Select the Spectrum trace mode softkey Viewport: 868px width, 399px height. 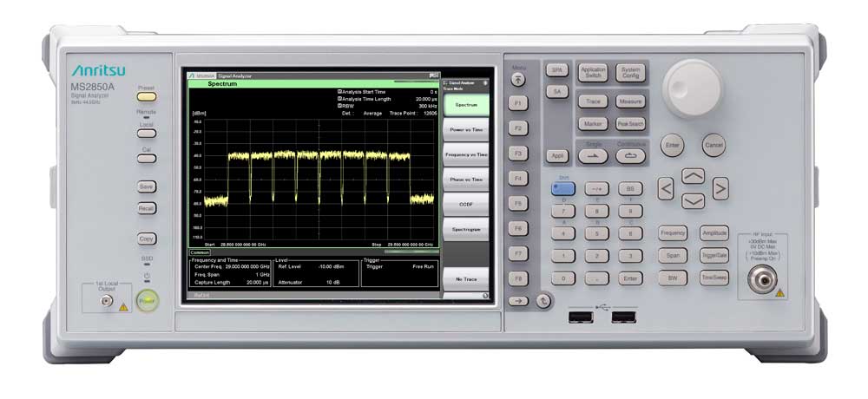466,105
